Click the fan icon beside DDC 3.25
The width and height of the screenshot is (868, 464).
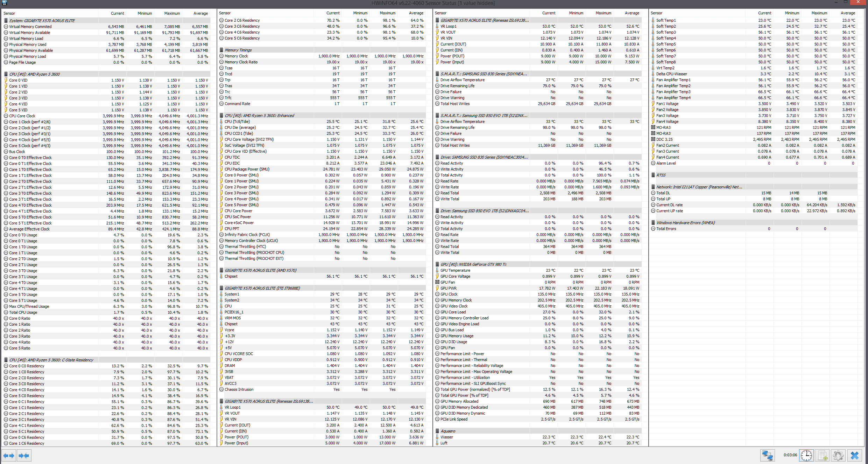653,139
